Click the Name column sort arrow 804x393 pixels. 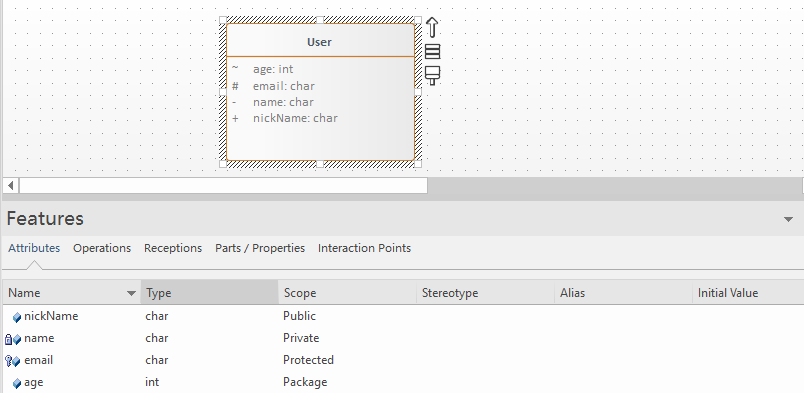131,293
